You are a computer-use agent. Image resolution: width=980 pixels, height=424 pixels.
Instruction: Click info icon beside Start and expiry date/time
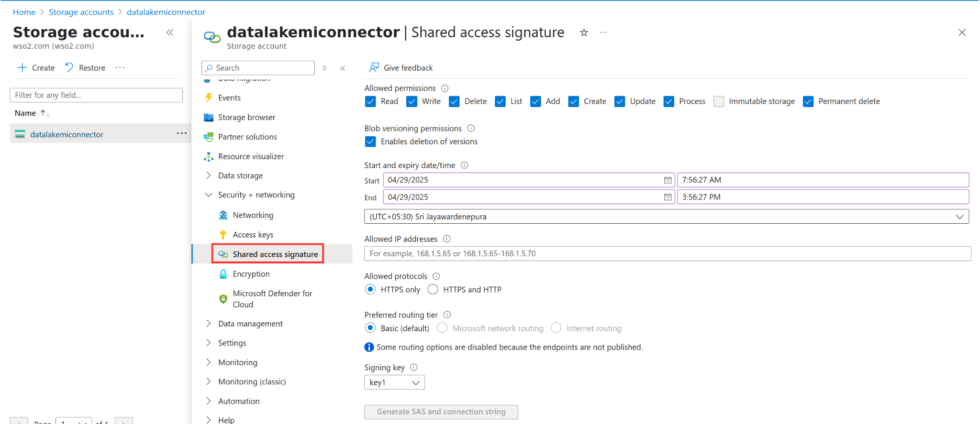tap(464, 165)
